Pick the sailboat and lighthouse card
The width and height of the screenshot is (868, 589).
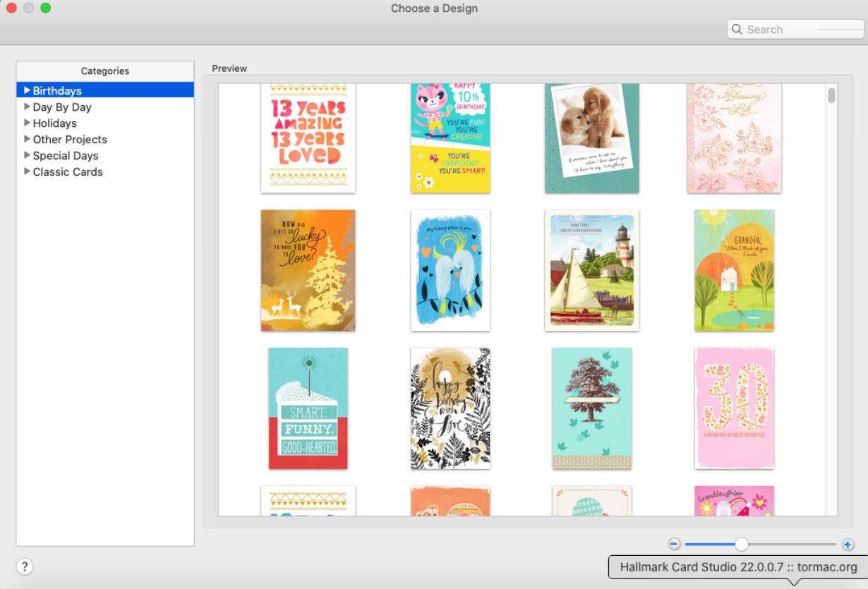coord(592,270)
